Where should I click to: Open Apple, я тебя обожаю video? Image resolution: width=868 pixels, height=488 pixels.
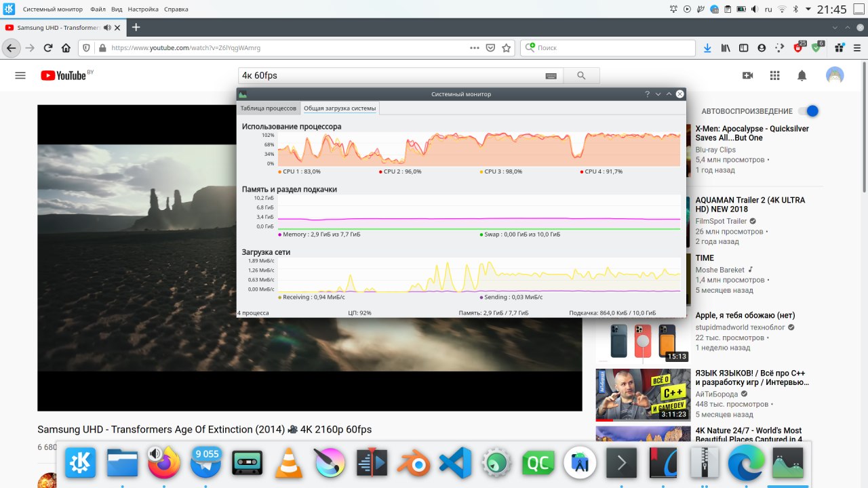(745, 315)
